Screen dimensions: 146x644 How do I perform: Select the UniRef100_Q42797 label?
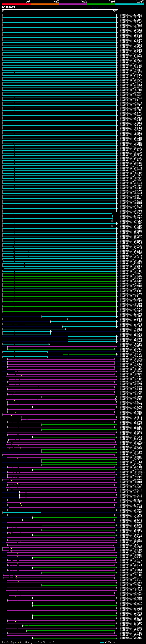pos(131,40)
